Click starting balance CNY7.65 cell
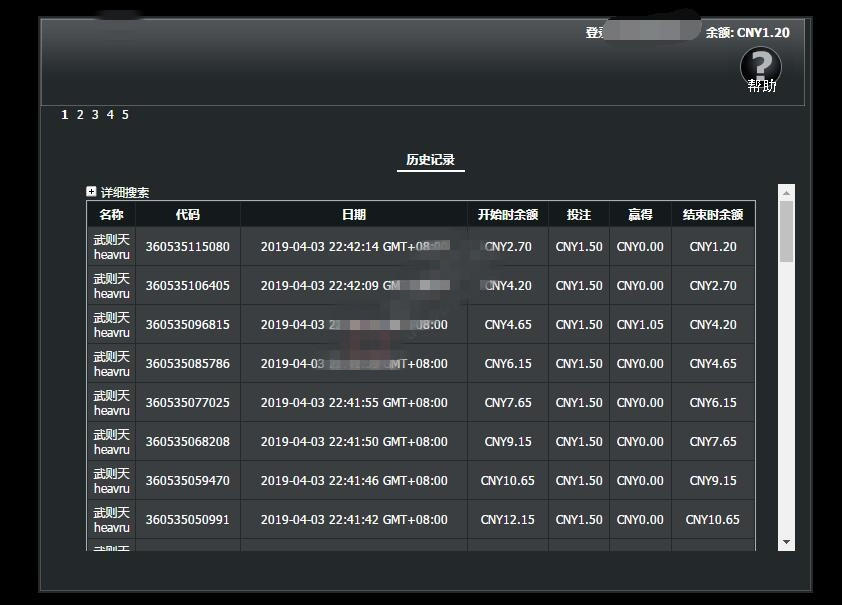This screenshot has height=605, width=842. point(508,403)
